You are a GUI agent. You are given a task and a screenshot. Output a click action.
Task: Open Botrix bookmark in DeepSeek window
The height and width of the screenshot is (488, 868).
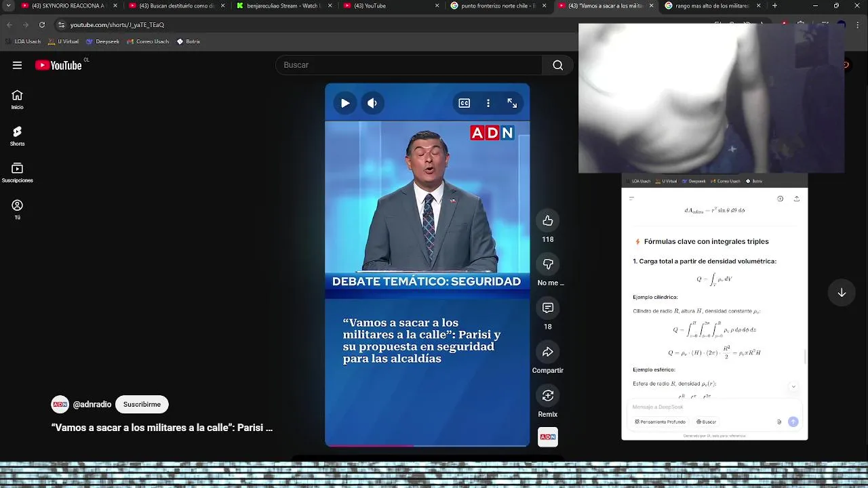[754, 181]
